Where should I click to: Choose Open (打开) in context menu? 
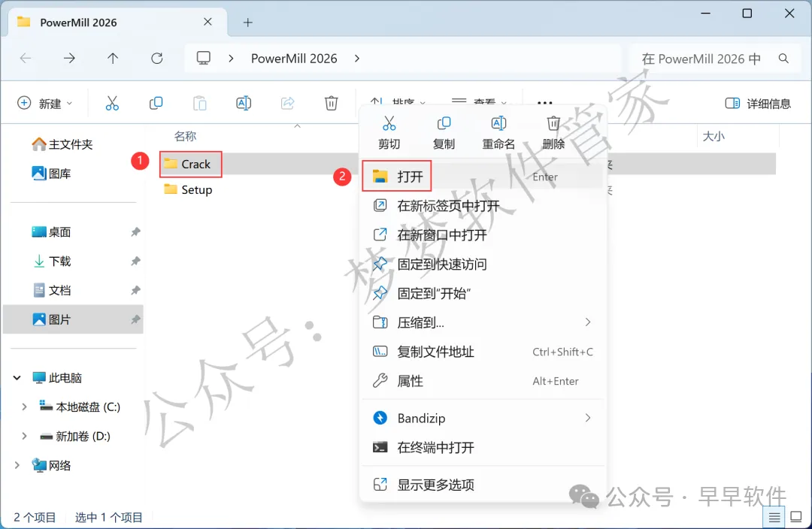coord(482,177)
